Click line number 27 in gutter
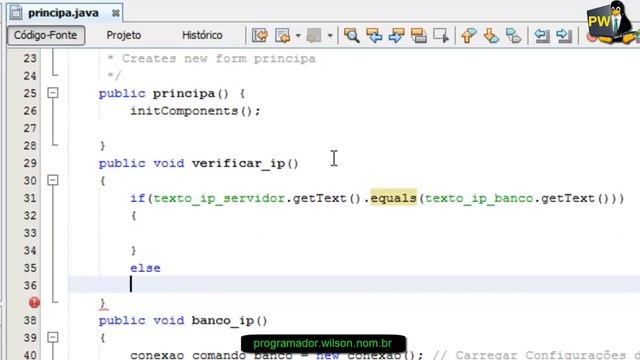 (30, 129)
